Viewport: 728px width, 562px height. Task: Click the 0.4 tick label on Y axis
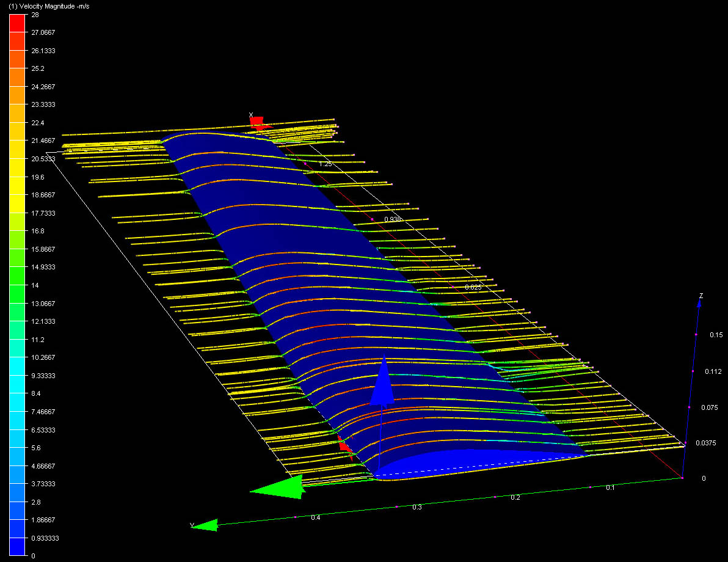[315, 518]
